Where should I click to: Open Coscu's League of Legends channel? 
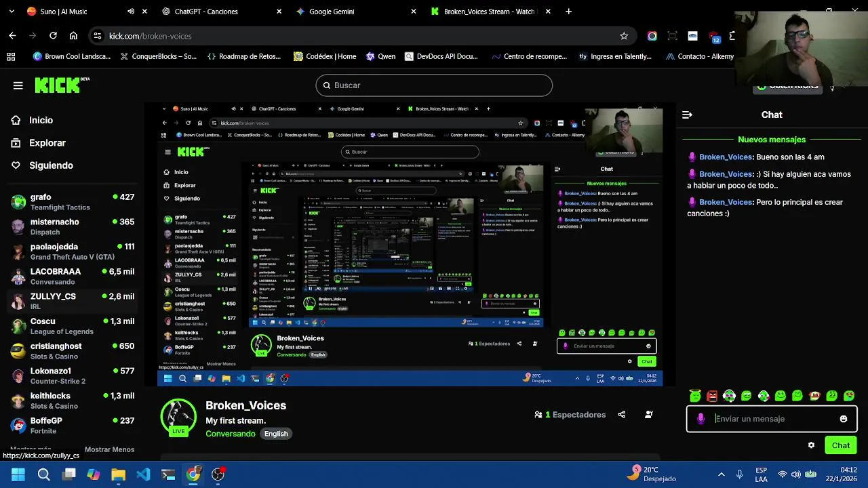pyautogui.click(x=73, y=326)
